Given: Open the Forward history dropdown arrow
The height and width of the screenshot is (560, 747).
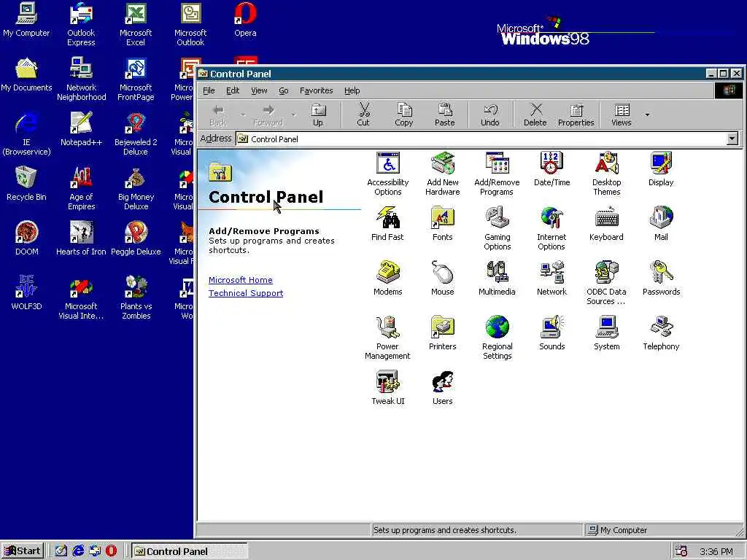Looking at the screenshot, I should (x=294, y=114).
